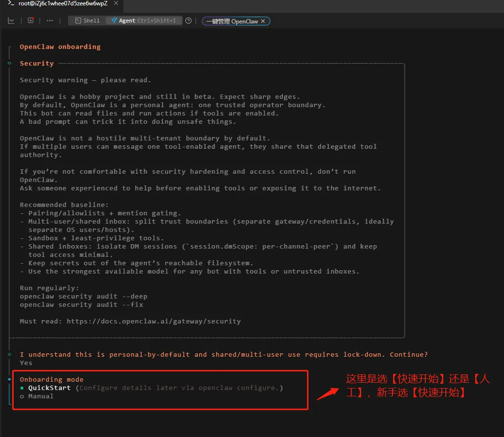Image resolution: width=504 pixels, height=437 pixels.
Task: Close the 一键管理 OpenClaw tag
Action: [x=263, y=21]
